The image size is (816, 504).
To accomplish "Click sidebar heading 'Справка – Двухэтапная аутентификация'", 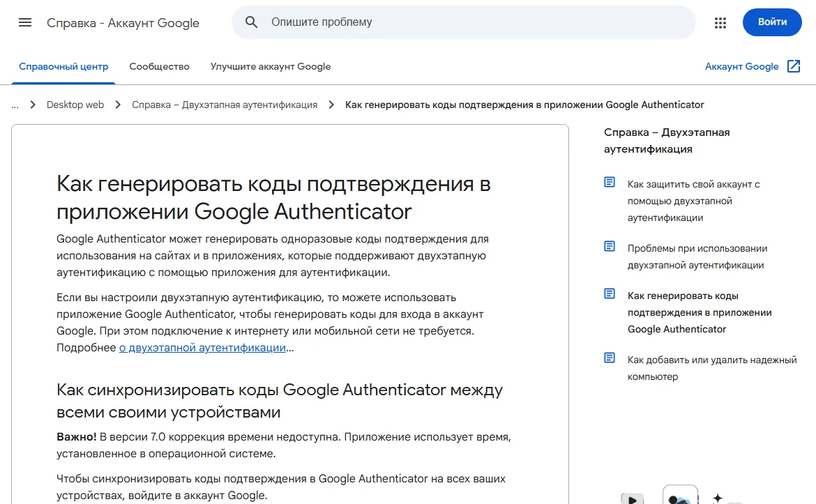I will (667, 140).
